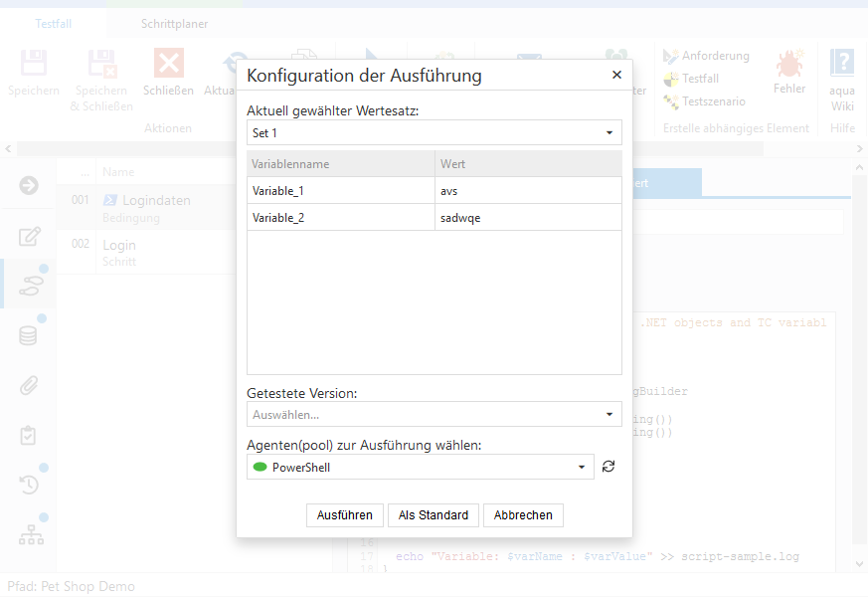Click the Variable_1 value cell avs
Image resolution: width=868 pixels, height=597 pixels.
click(x=527, y=190)
